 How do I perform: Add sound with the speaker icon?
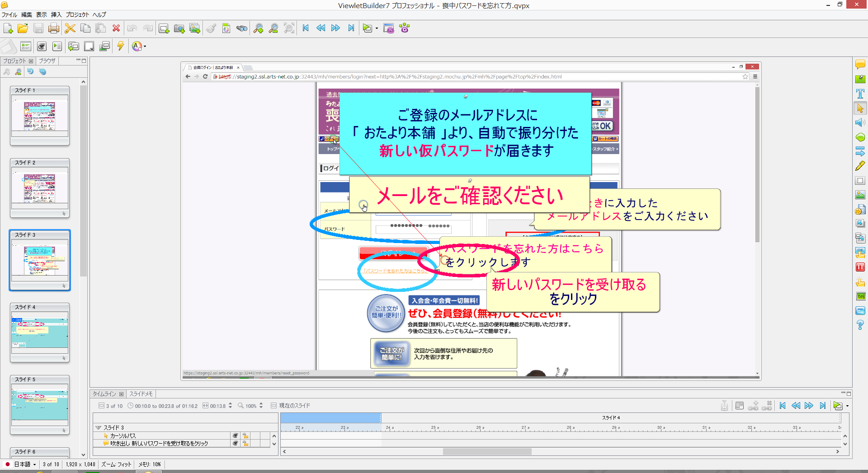pos(860,123)
